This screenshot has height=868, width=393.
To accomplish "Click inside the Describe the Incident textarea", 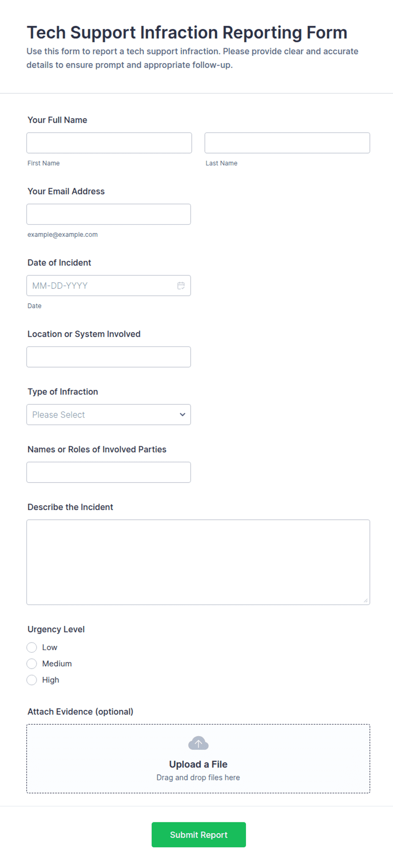I will click(x=198, y=562).
